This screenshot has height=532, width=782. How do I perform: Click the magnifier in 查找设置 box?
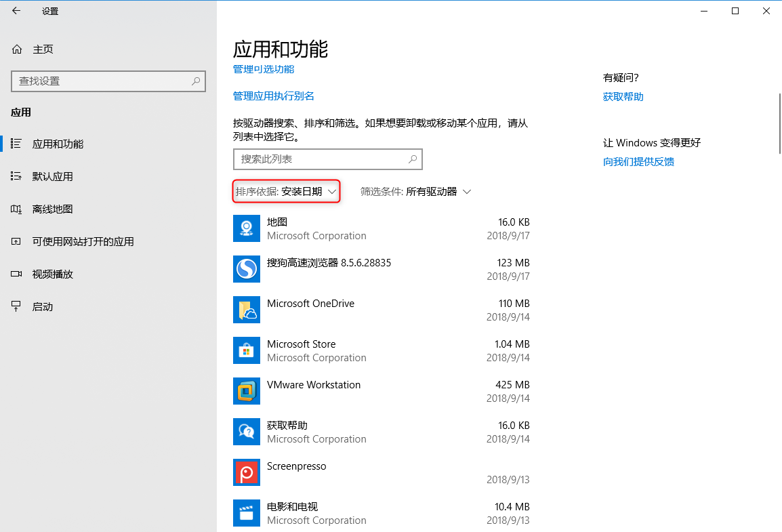click(x=196, y=81)
